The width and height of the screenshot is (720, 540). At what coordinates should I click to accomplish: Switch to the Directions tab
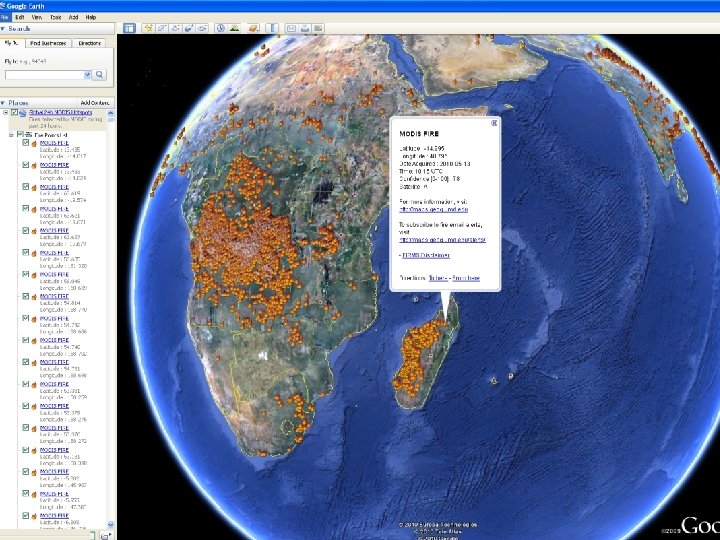point(90,43)
